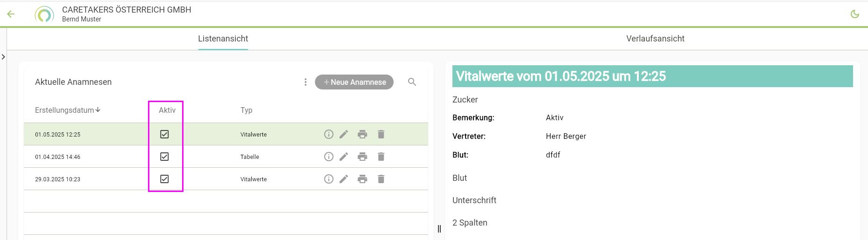Delete the 01.04.2025 Tabelle entry
868x240 pixels.
point(381,157)
